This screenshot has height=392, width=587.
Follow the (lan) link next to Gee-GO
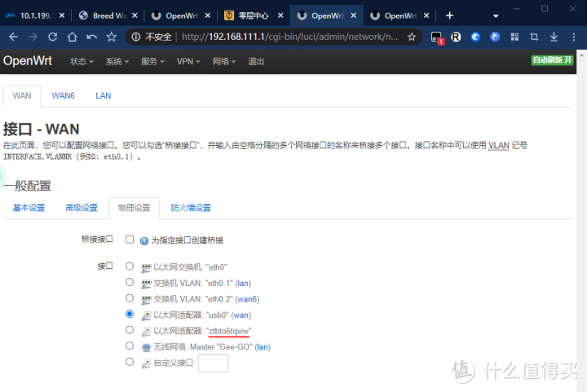[263, 346]
